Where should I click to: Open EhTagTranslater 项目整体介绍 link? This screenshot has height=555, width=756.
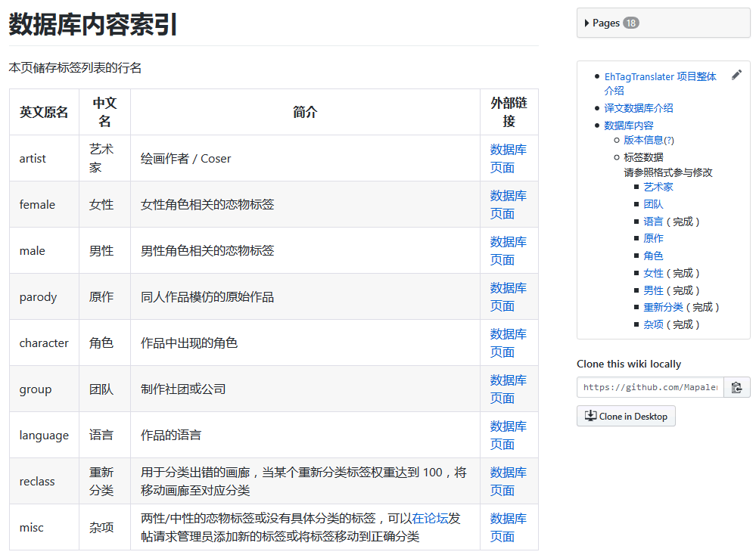tap(660, 83)
